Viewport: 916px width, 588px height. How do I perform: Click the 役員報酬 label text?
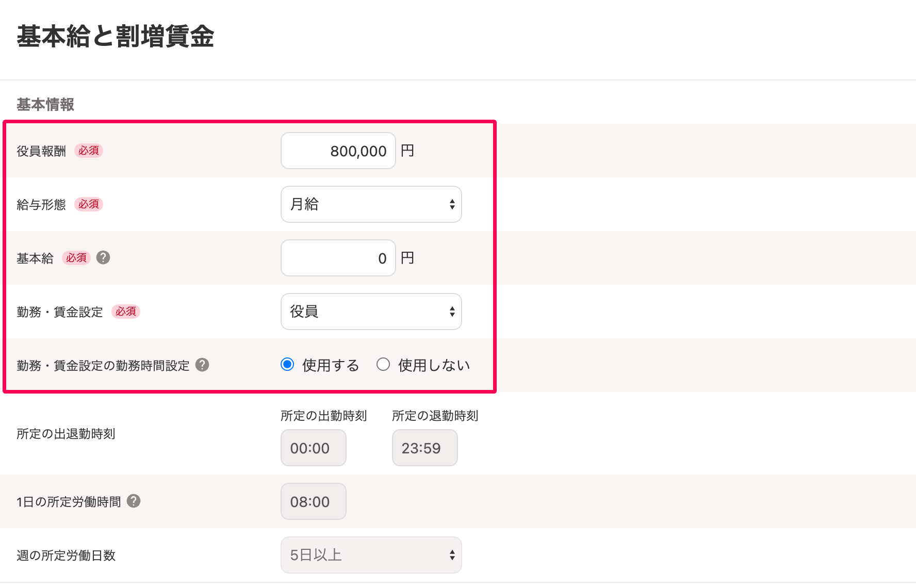point(41,151)
